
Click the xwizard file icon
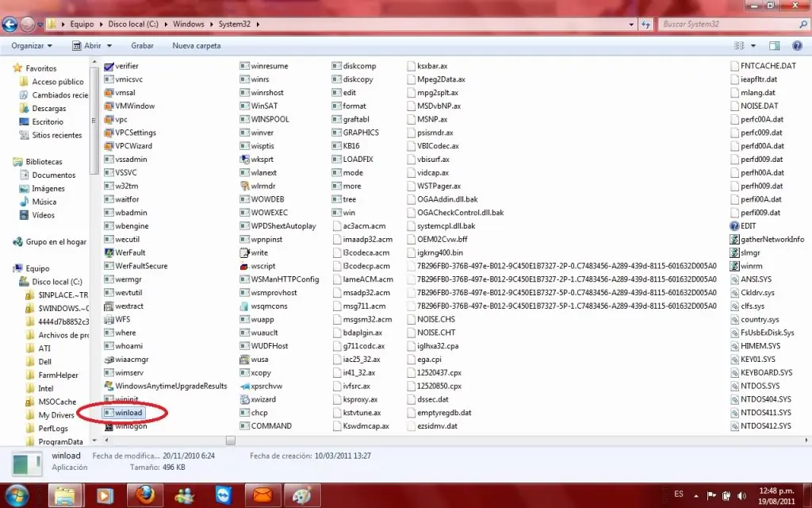coord(244,399)
